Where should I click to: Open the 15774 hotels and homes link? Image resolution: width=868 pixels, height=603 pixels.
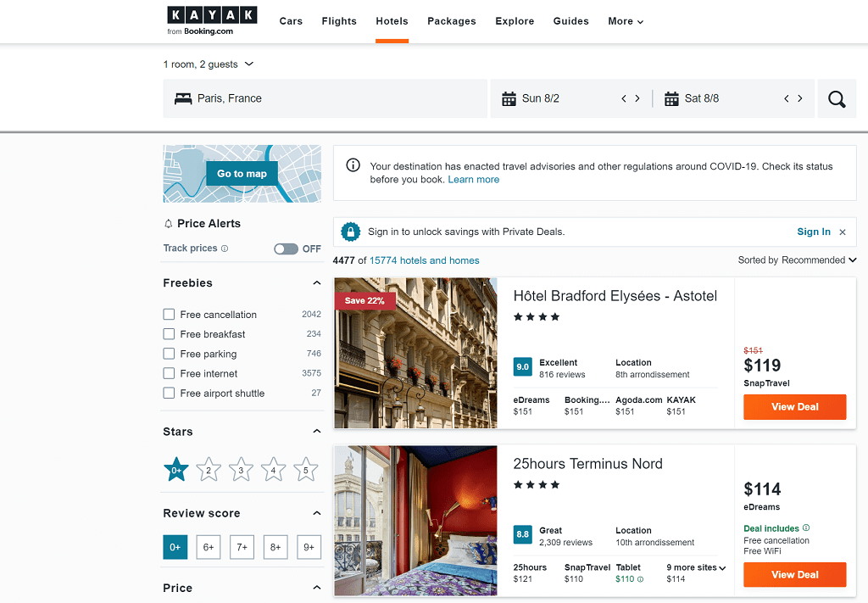pos(425,260)
